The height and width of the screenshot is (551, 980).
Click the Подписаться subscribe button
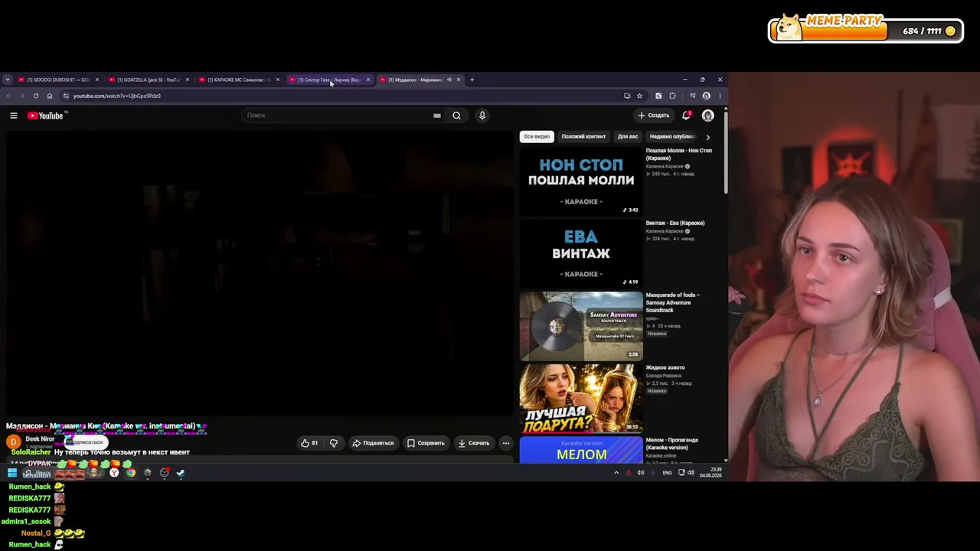coord(87,442)
